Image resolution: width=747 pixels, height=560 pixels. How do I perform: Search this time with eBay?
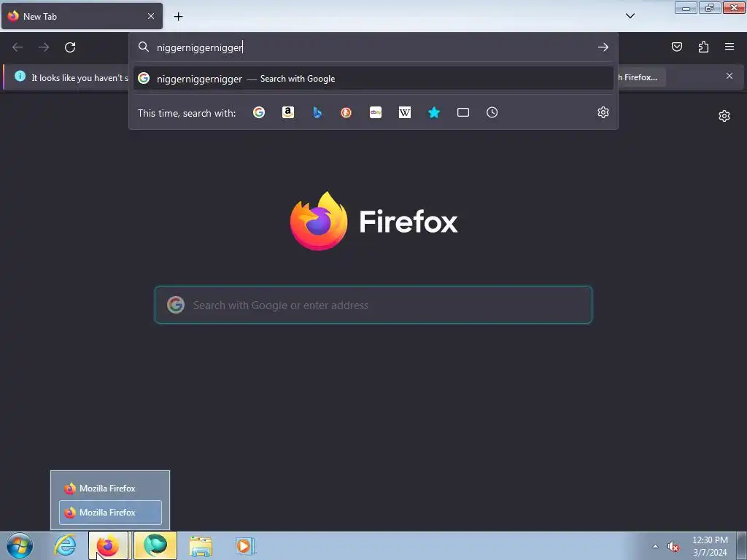point(376,112)
